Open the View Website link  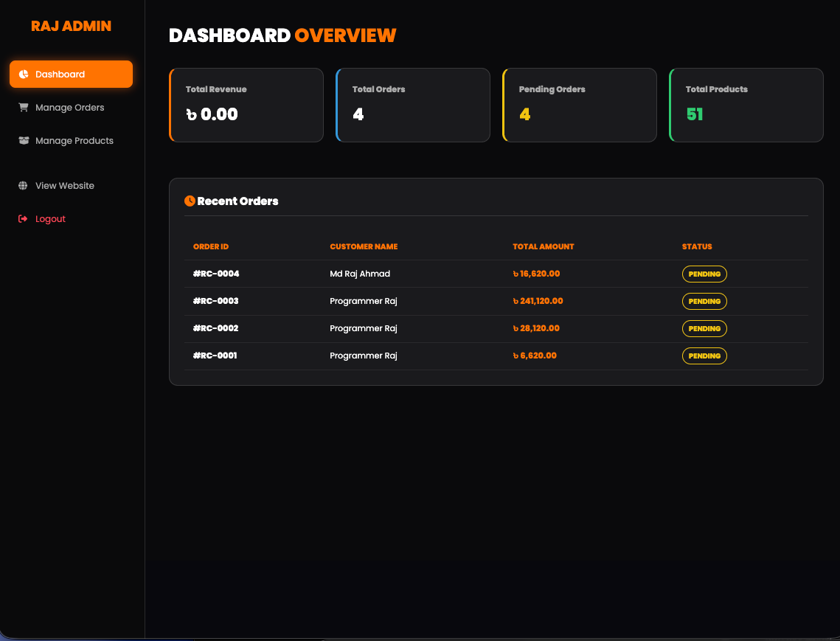pyautogui.click(x=72, y=185)
